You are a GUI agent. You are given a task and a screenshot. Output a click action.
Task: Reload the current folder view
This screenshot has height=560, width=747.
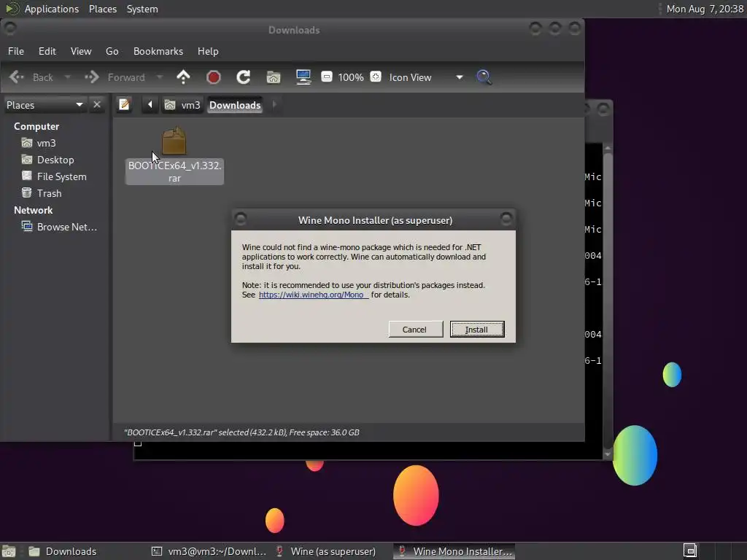(x=244, y=77)
